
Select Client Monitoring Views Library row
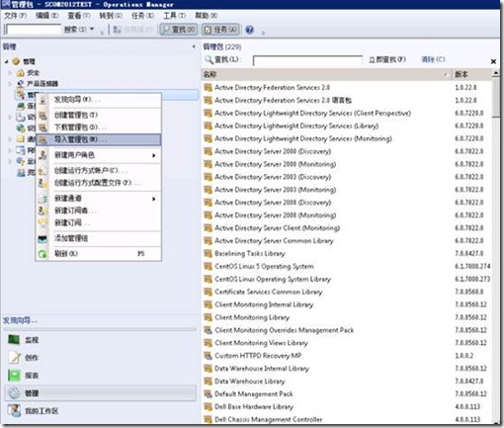coord(346,343)
